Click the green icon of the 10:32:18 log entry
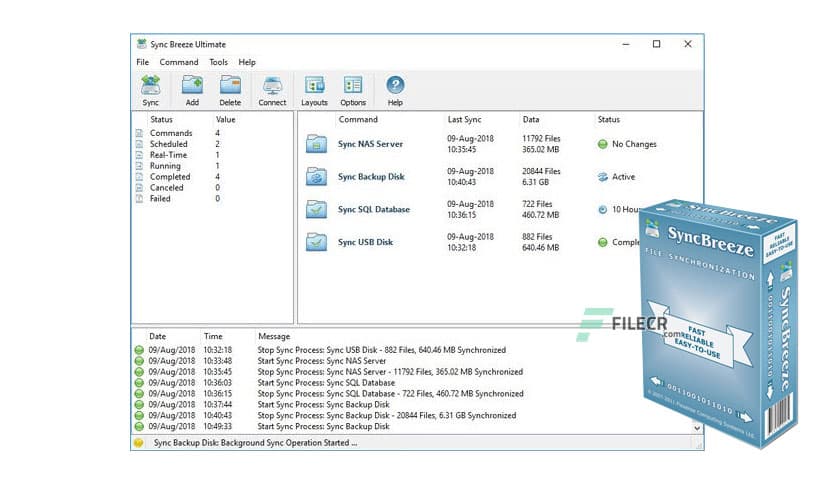This screenshot has height=484, width=836. click(139, 350)
